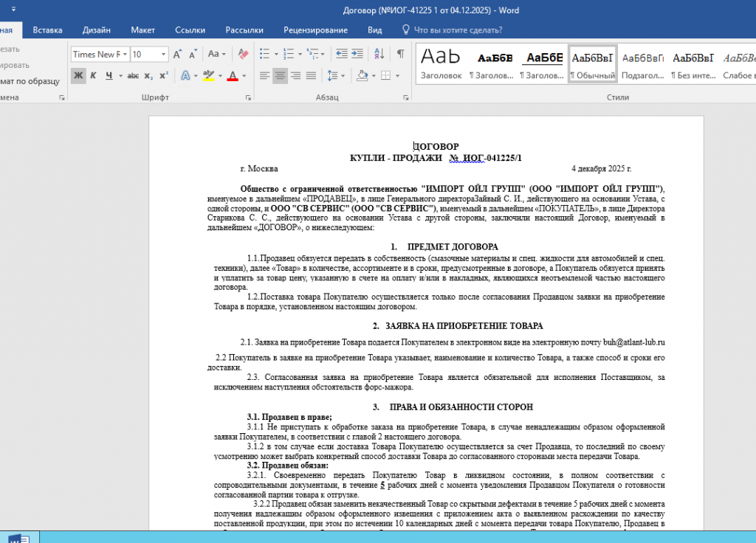Image resolution: width=756 pixels, height=543 pixels.
Task: Toggle paragraph marks display (¶)
Action: pos(401,54)
